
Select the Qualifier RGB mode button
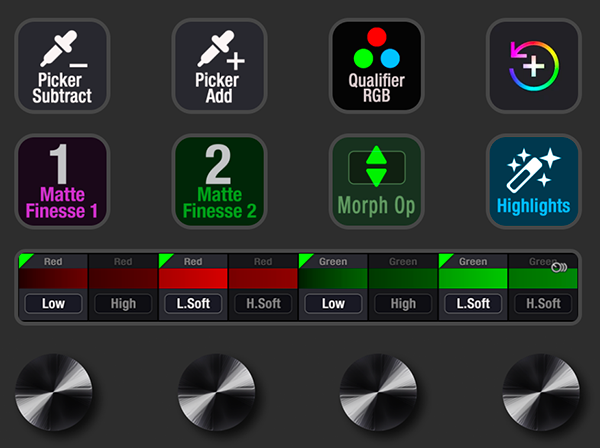(x=377, y=66)
